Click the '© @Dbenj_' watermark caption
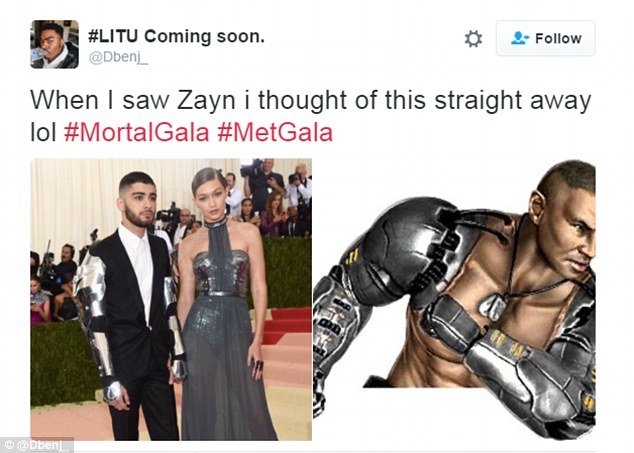 pyautogui.click(x=37, y=445)
